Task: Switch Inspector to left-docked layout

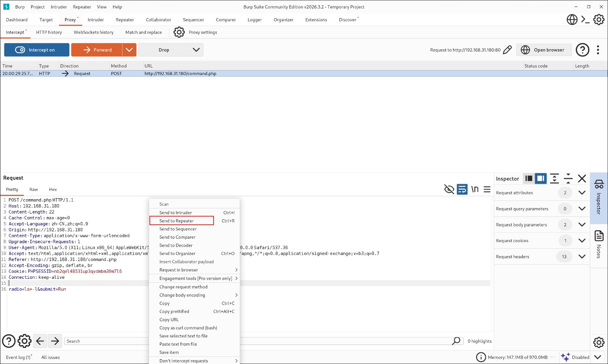Action: click(529, 179)
